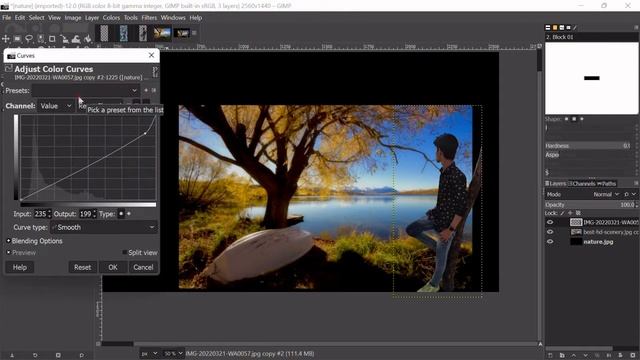Viewport: 640px width, 360px height.
Task: Toggle lock position icon in Layers
Action: click(570, 213)
